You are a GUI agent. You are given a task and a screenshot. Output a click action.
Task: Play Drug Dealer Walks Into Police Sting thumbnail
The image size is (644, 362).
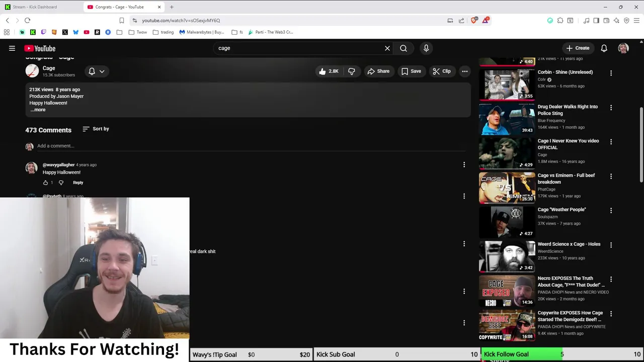pos(507,119)
